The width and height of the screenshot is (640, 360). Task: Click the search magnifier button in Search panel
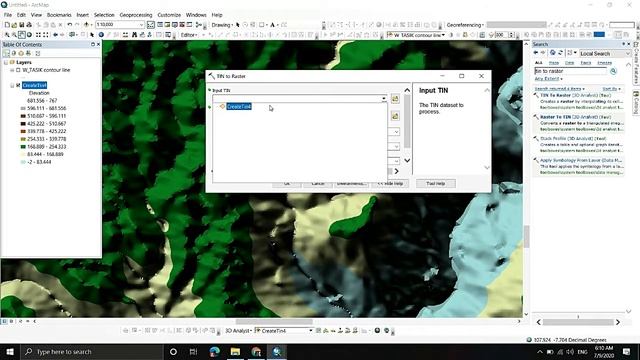[x=613, y=71]
